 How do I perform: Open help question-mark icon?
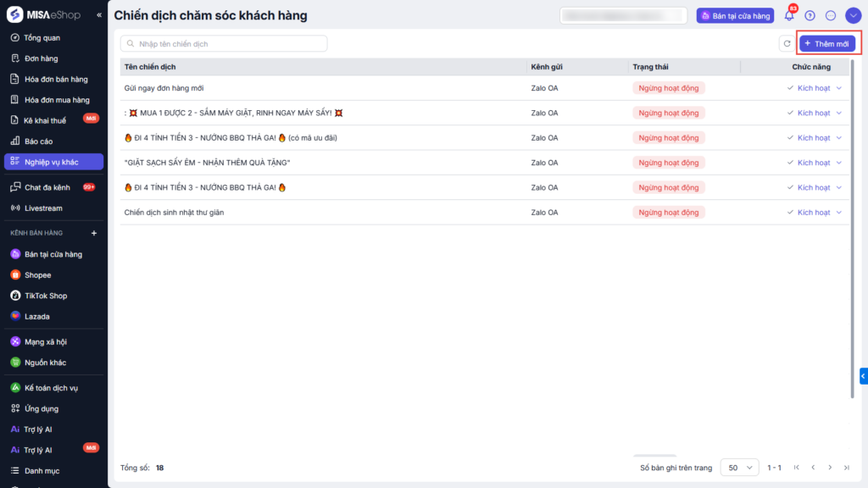(810, 15)
